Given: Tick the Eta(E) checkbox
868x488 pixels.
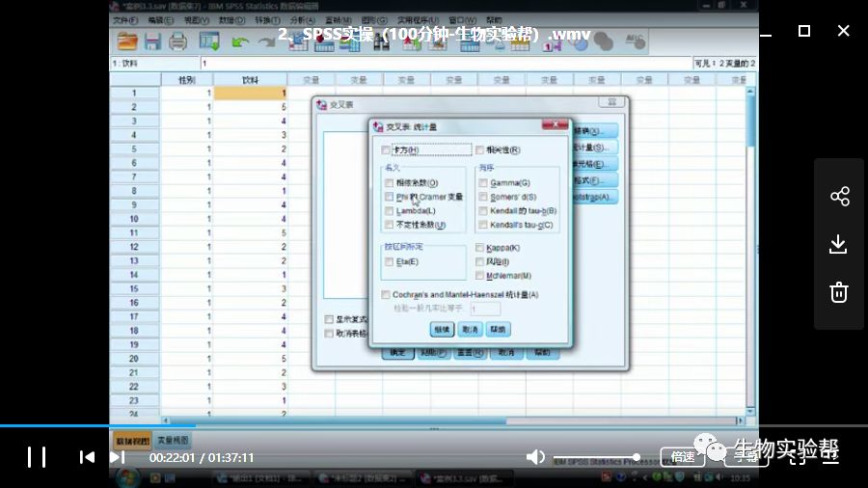Looking at the screenshot, I should 390,261.
